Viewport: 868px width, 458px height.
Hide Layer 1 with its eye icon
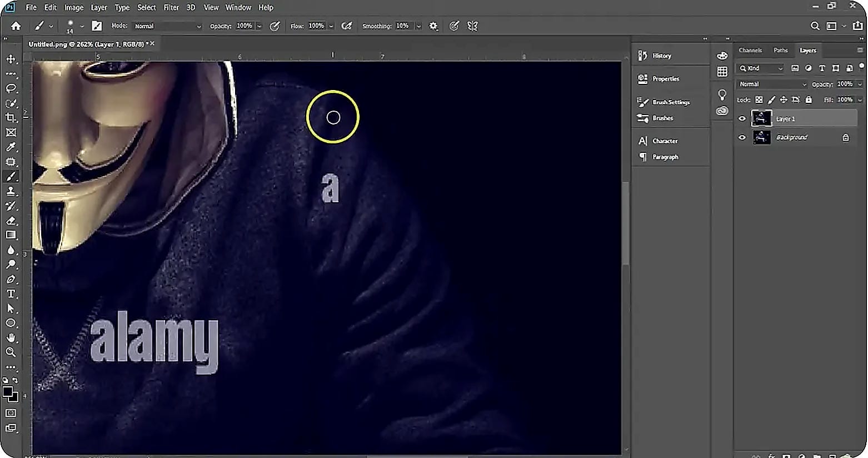click(742, 118)
